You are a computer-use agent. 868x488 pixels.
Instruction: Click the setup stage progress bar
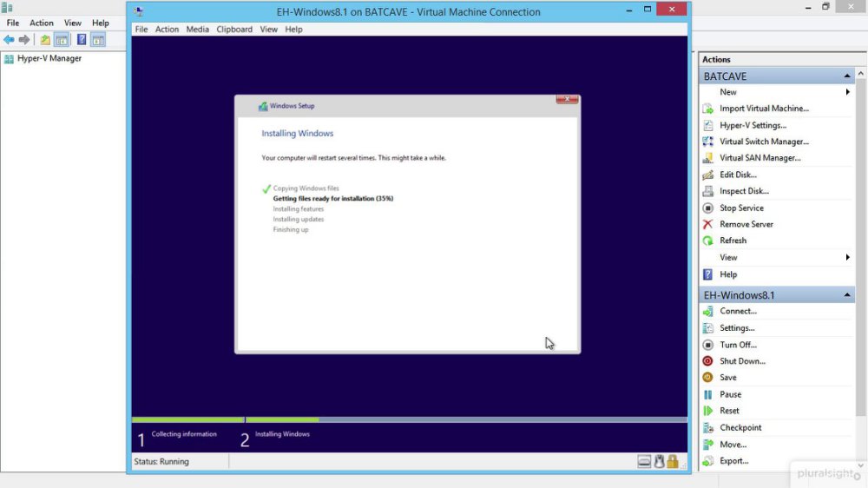coord(410,420)
